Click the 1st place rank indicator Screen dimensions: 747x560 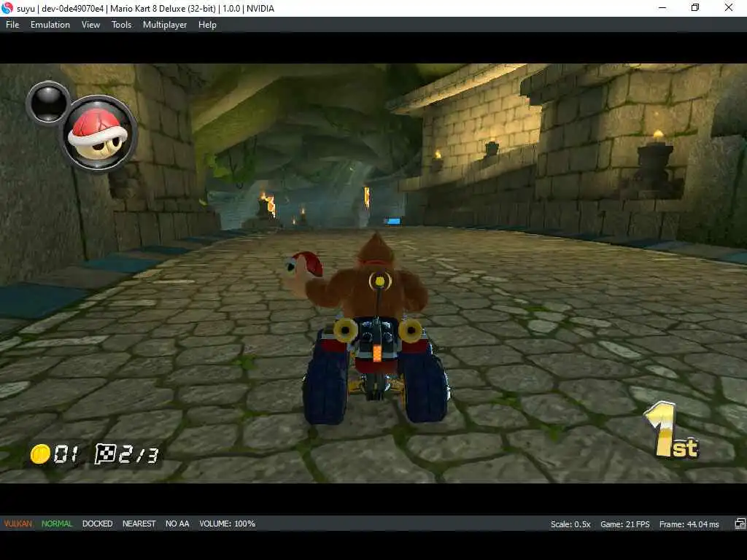pyautogui.click(x=671, y=430)
